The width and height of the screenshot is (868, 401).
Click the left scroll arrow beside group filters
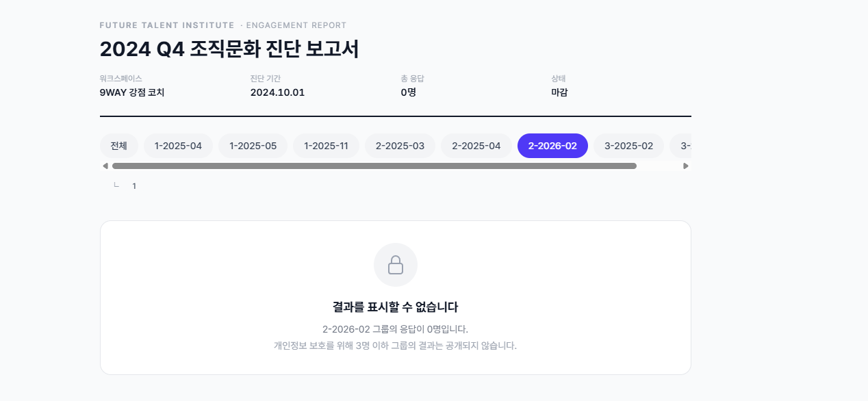[x=105, y=166]
